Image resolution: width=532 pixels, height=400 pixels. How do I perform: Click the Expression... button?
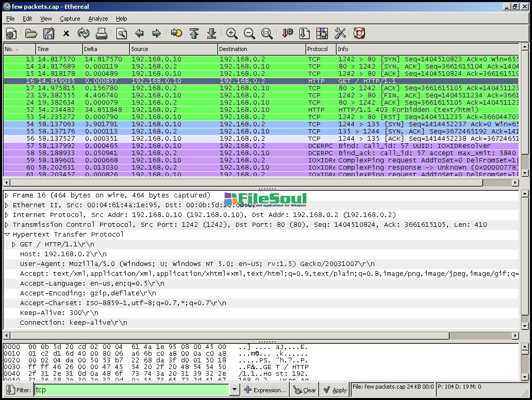tap(265, 390)
